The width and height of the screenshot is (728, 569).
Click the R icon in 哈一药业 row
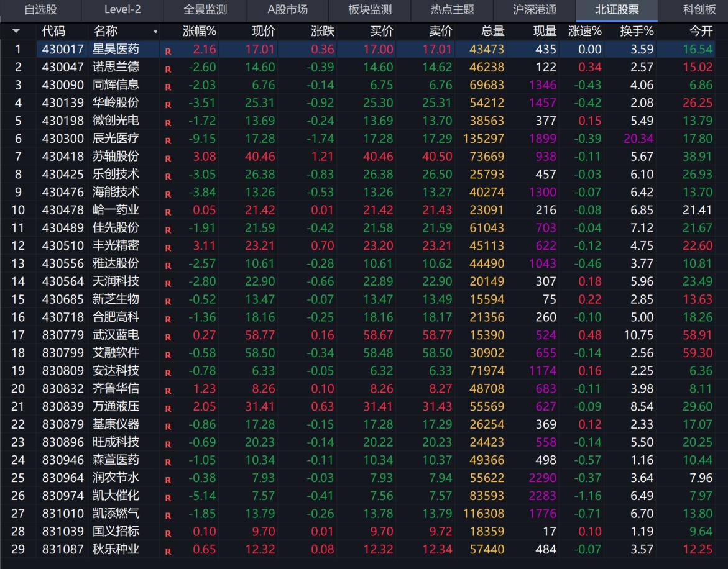tap(168, 212)
